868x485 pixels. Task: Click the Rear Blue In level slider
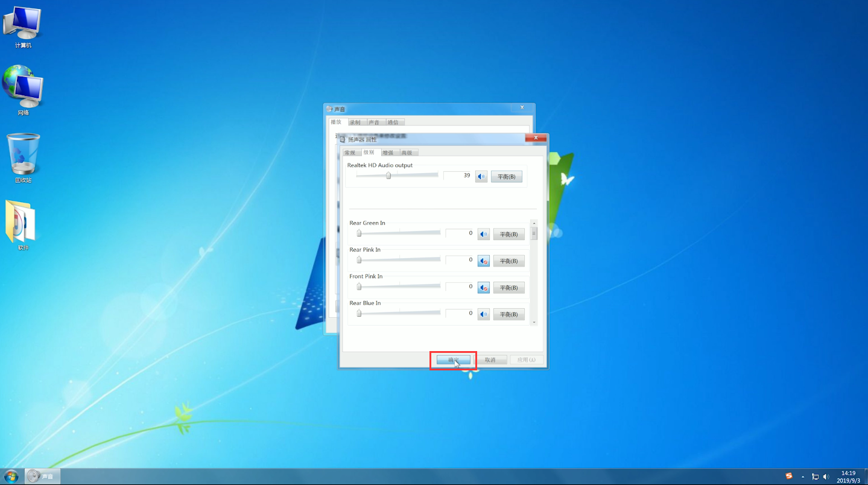[399, 313]
